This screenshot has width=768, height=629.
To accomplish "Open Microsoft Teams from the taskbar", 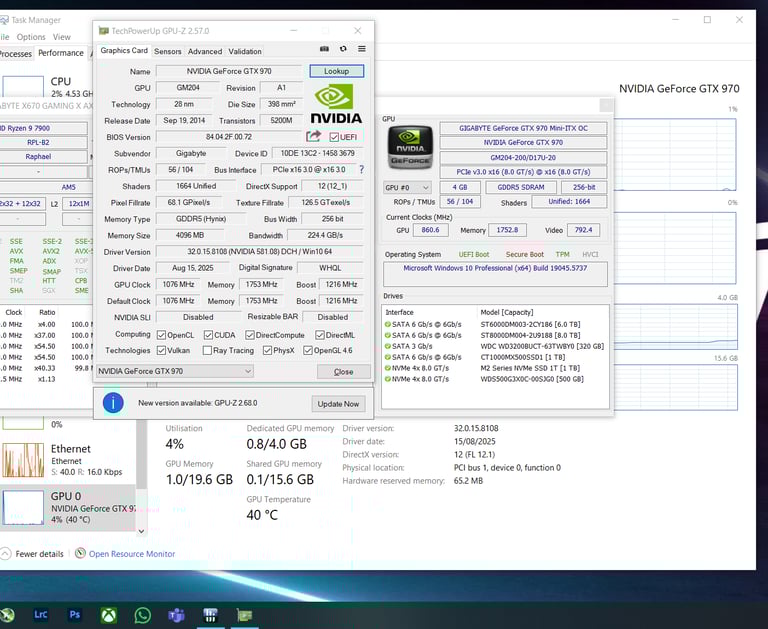I will 176,615.
